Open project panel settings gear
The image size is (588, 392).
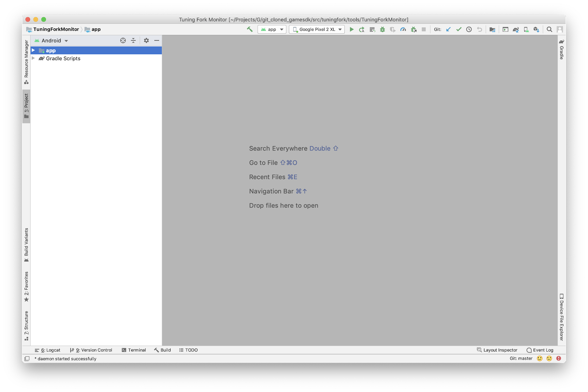[146, 40]
